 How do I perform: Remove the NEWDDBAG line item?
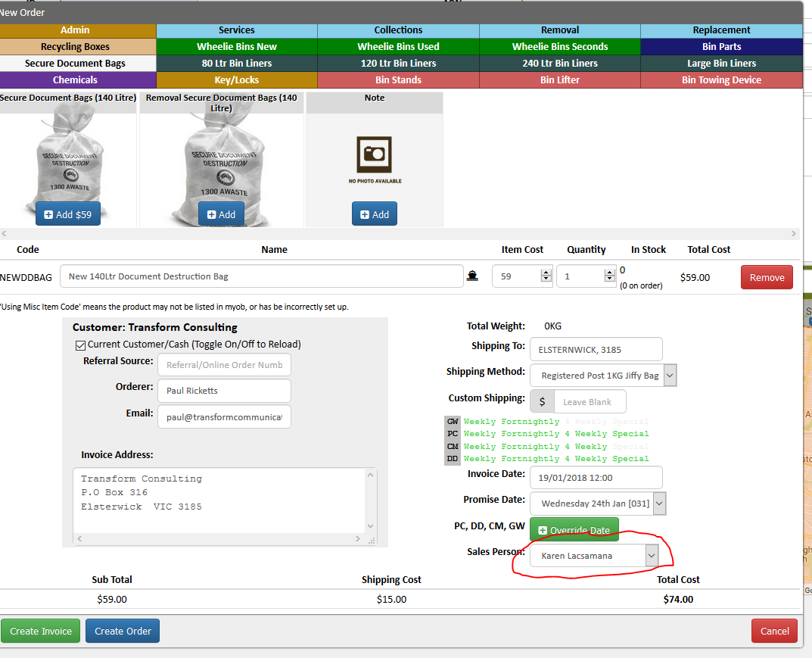767,277
